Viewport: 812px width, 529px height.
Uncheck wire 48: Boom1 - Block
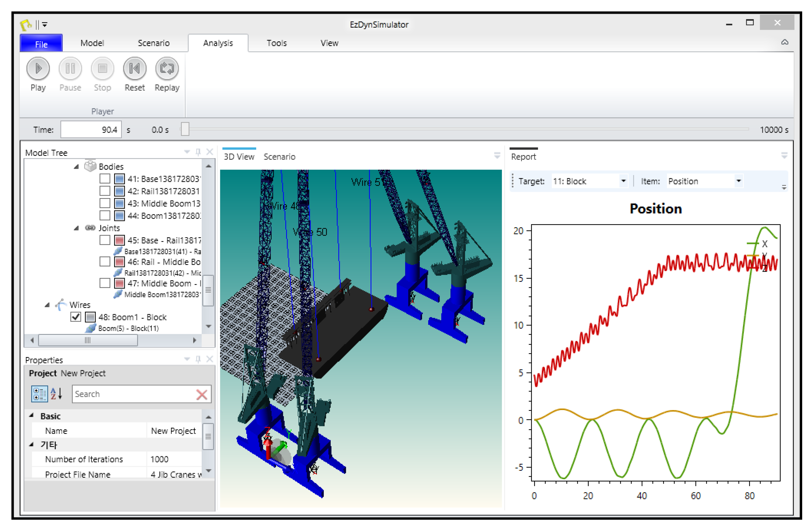tap(76, 317)
